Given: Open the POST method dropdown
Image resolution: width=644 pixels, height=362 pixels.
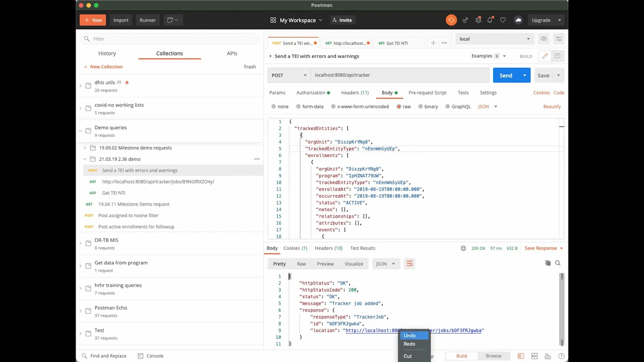Looking at the screenshot, I should [x=289, y=75].
